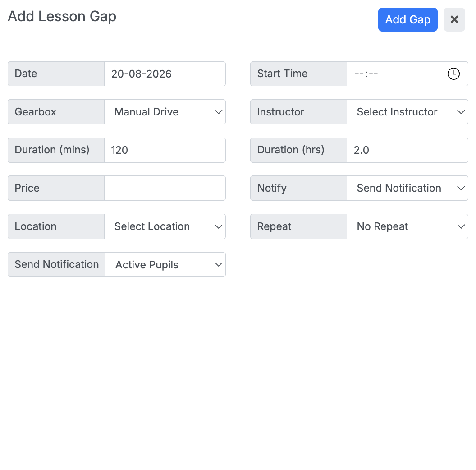The height and width of the screenshot is (470, 476).
Task: Click the empty Price input field
Action: (165, 188)
